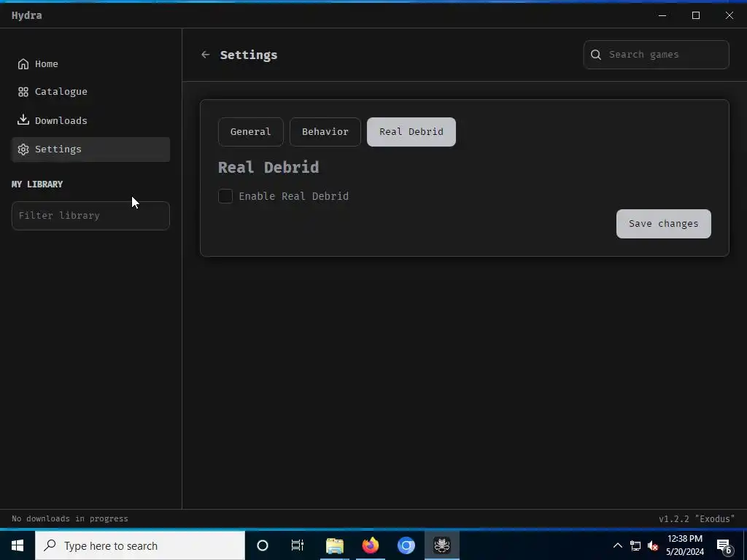Open Cortana circle icon on taskbar
The height and width of the screenshot is (560, 747).
(x=263, y=545)
